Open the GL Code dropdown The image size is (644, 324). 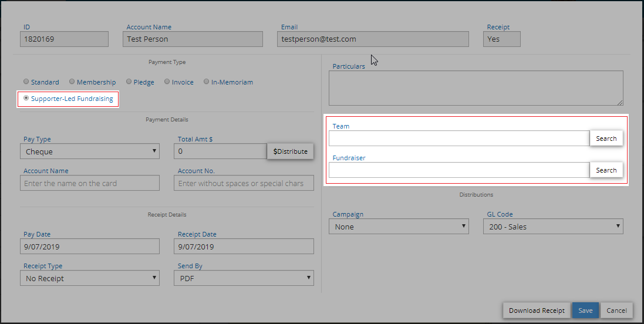[553, 227]
